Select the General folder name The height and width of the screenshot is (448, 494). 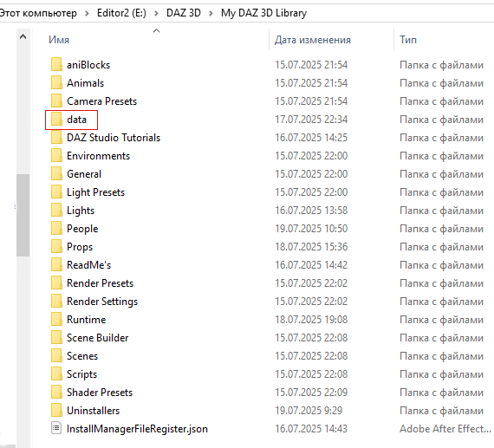[84, 174]
